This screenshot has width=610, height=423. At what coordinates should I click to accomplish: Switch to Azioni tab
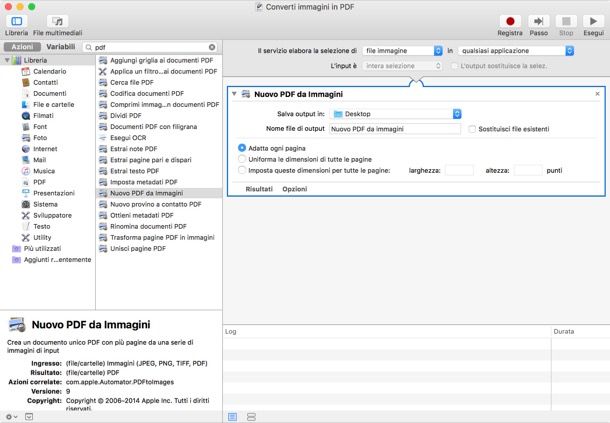22,47
